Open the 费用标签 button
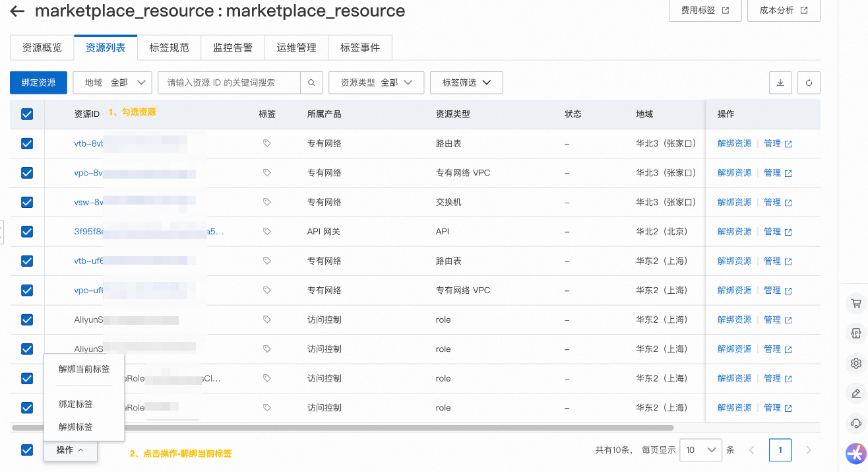 tap(705, 11)
